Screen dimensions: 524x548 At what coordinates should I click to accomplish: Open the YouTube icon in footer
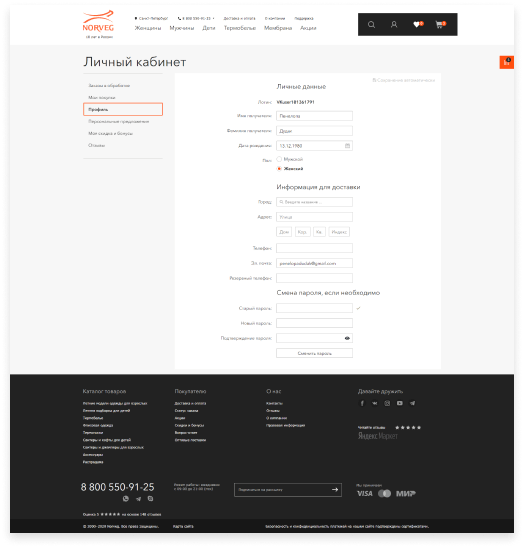[x=400, y=403]
